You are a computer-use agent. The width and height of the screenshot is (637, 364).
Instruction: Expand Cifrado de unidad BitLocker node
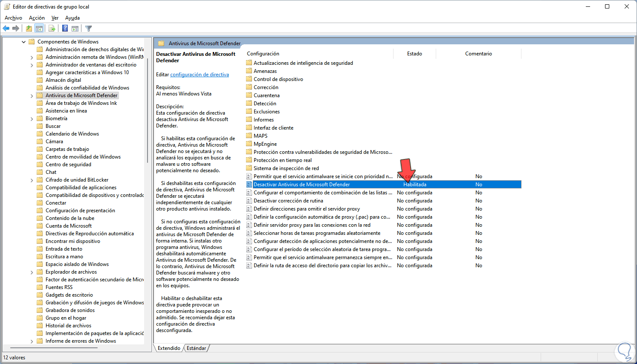32,180
